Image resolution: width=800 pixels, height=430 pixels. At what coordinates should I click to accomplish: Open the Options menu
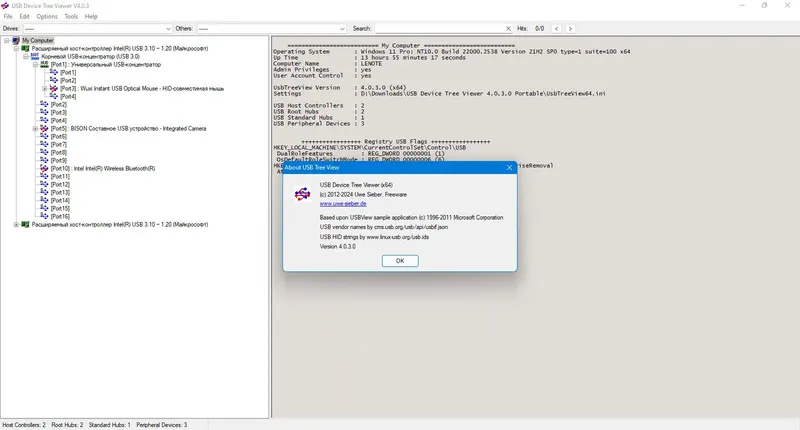(47, 16)
